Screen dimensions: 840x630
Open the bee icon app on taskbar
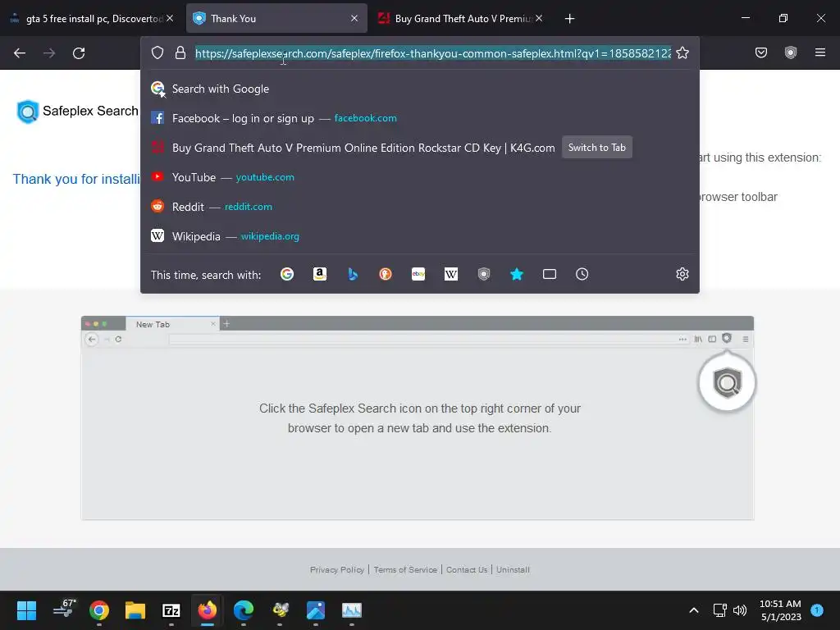(x=280, y=610)
